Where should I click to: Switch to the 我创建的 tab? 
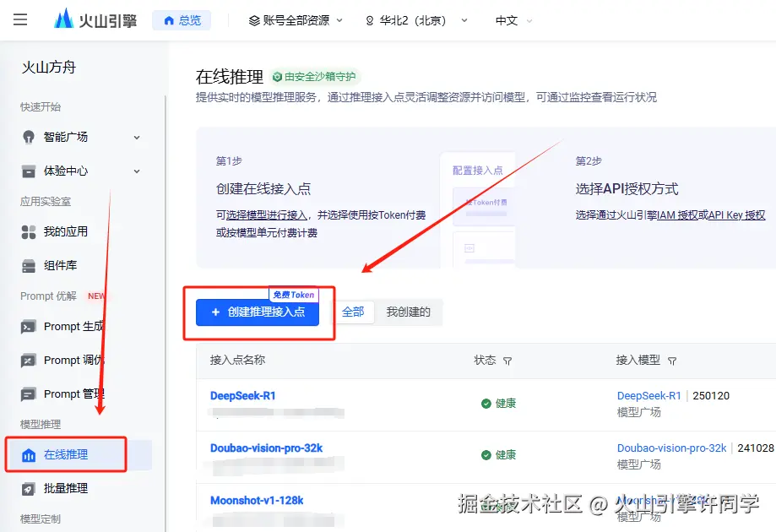(409, 312)
